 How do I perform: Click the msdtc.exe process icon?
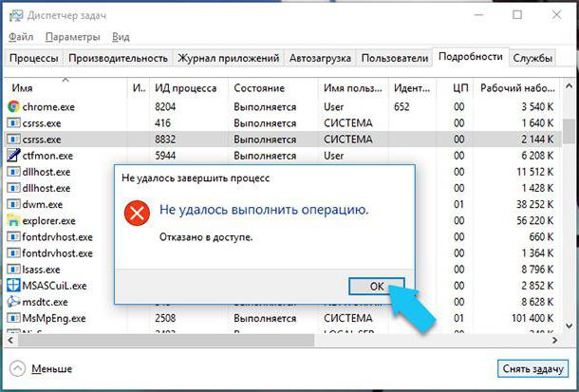tap(13, 302)
